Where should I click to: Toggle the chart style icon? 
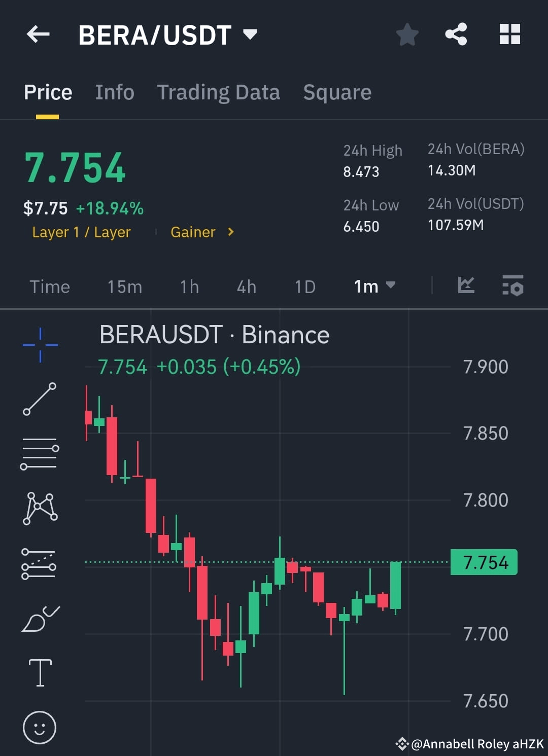coord(465,286)
